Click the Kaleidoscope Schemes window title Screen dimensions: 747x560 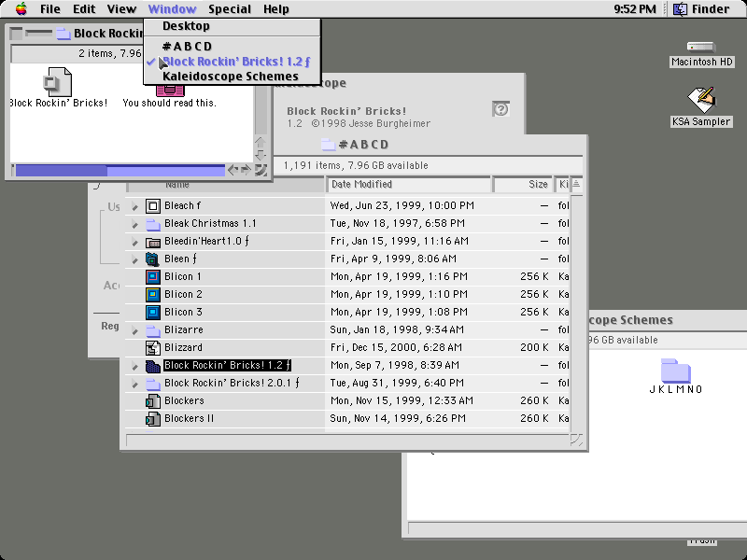point(631,320)
